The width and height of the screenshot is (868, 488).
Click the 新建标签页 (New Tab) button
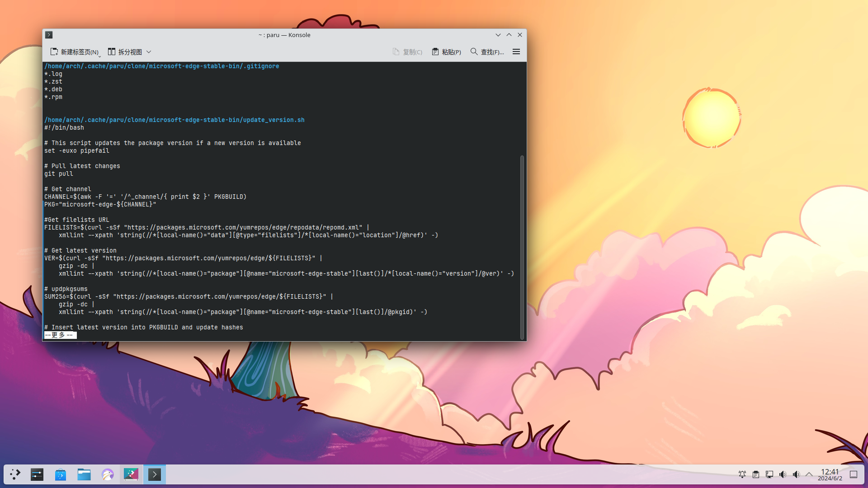[74, 52]
